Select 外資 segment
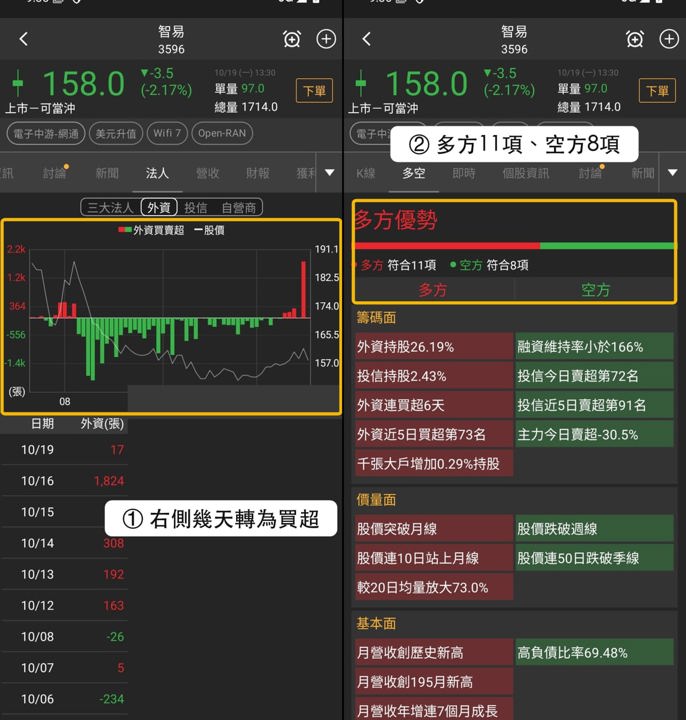 click(159, 208)
